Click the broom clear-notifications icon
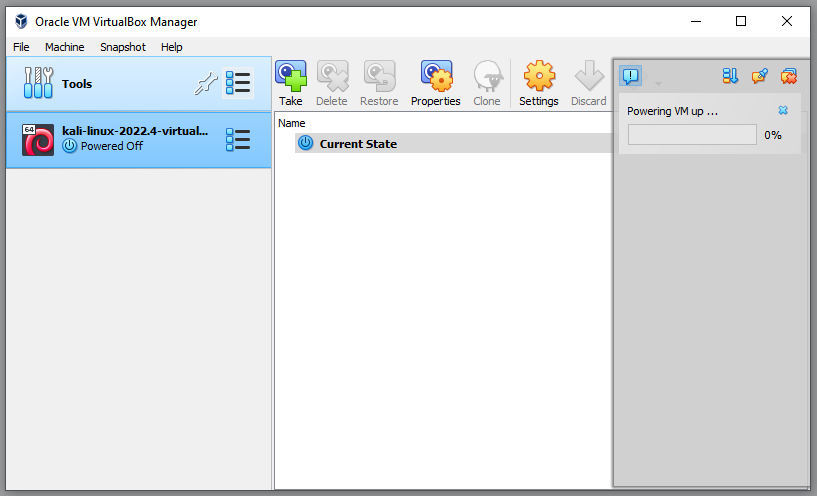Viewport: 817px width, 496px height. click(759, 76)
